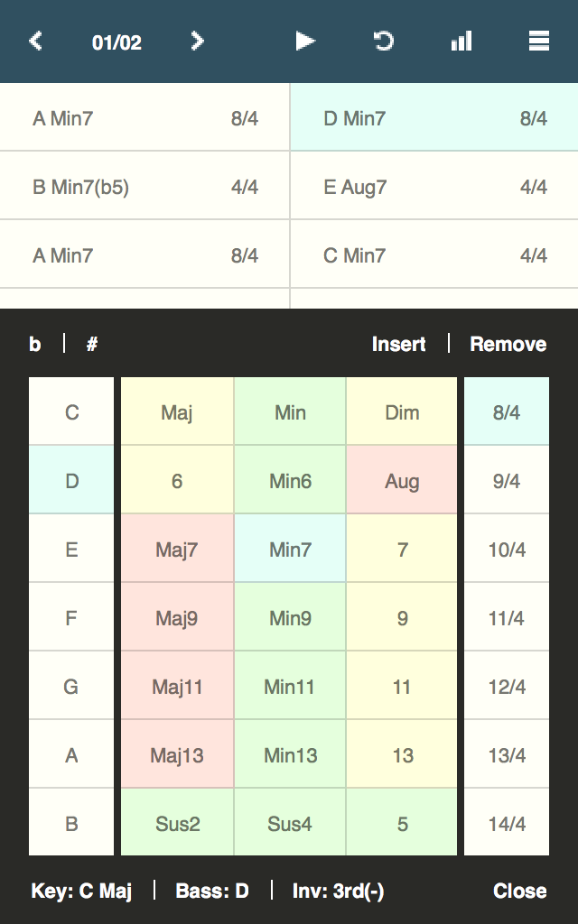The image size is (578, 924).
Task: Close the chord editor panel
Action: pos(519,892)
